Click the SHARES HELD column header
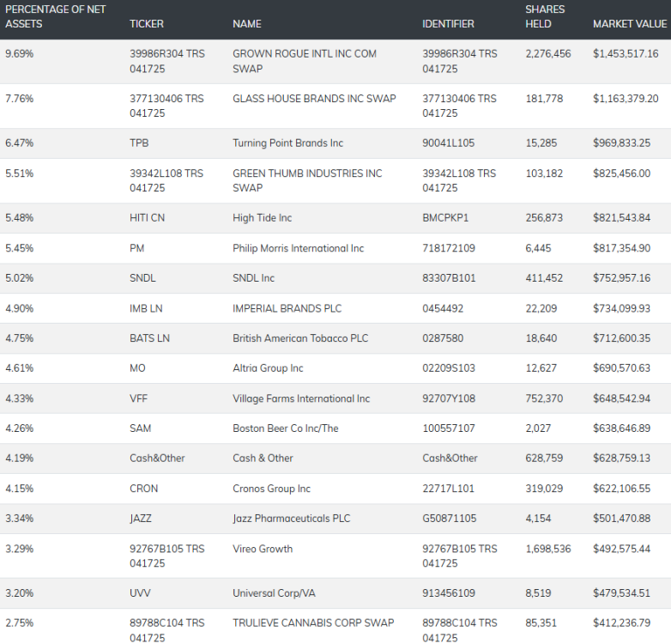 point(545,16)
